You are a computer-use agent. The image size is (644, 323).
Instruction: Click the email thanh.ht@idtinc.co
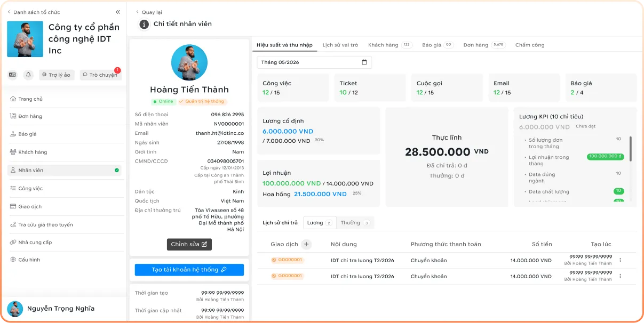point(220,133)
